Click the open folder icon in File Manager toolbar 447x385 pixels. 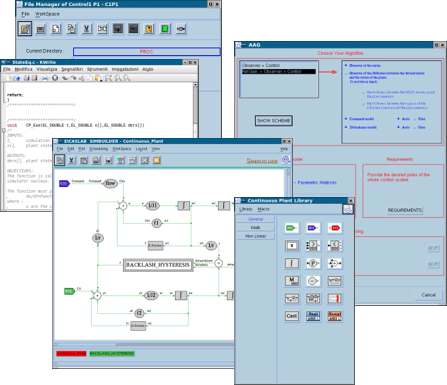tap(25, 29)
